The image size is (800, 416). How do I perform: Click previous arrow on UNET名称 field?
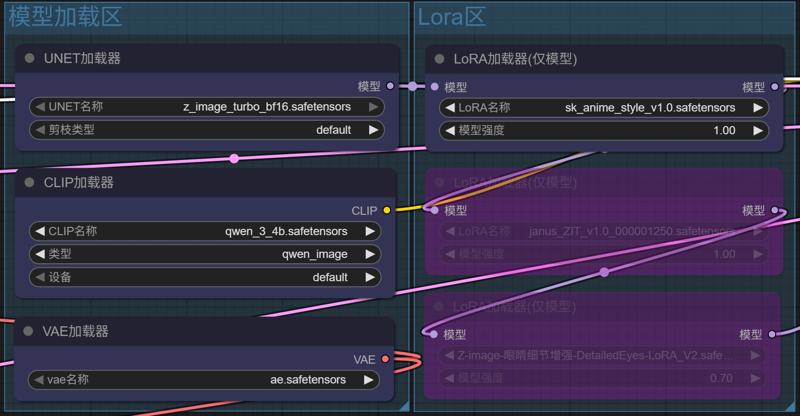pyautogui.click(x=39, y=107)
